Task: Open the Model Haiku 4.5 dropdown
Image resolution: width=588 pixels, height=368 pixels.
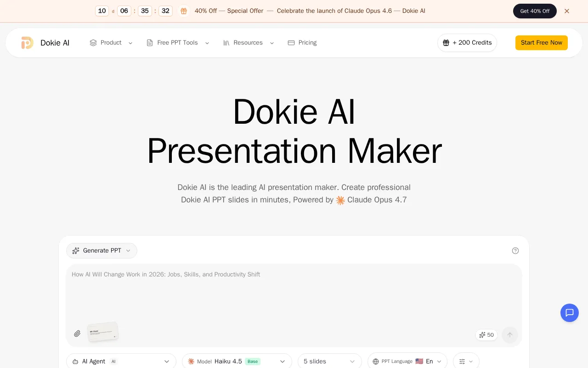Action: [x=237, y=361]
